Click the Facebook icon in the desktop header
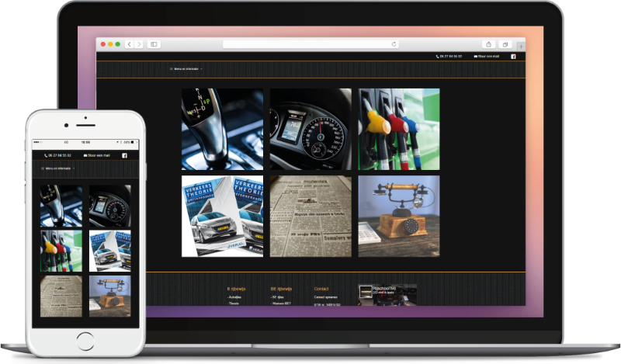This screenshot has height=364, width=621. pos(513,57)
